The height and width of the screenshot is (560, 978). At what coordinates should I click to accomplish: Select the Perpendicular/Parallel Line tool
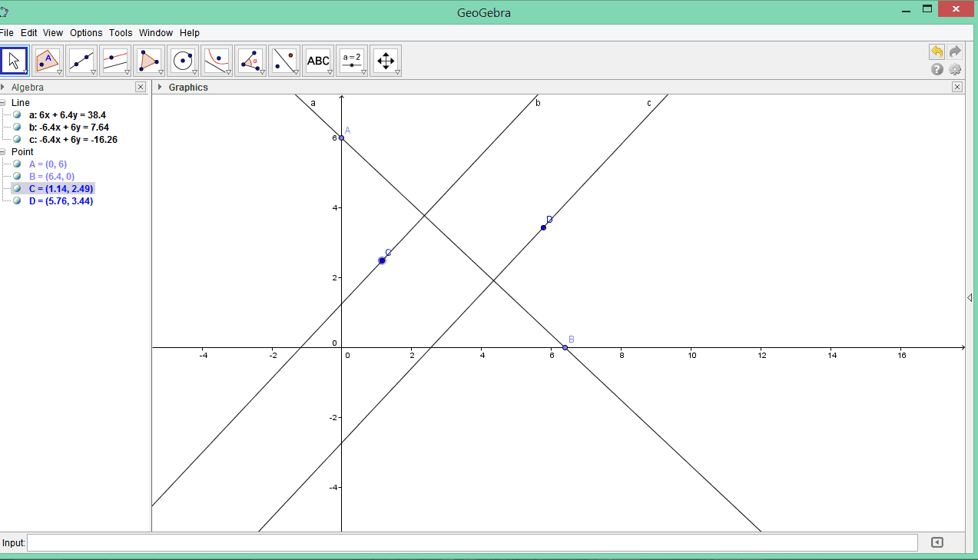pos(116,61)
